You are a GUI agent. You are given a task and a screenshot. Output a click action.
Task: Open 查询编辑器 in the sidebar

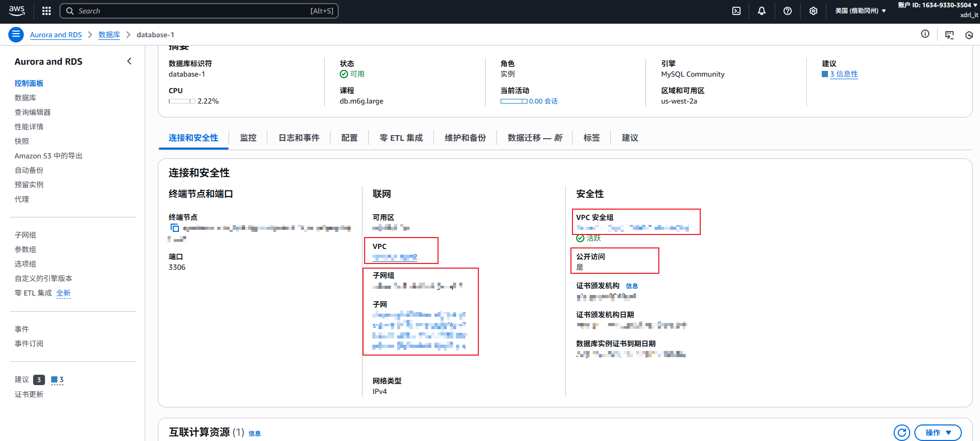point(33,112)
